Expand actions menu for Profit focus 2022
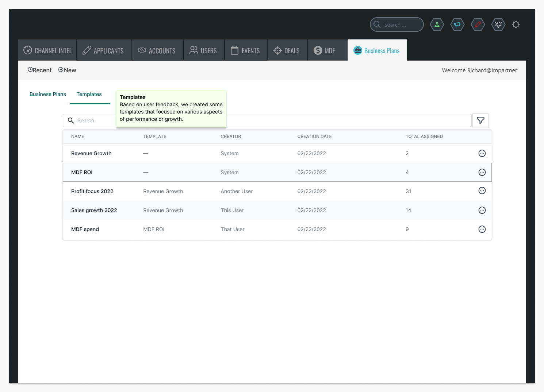This screenshot has width=544, height=392. click(x=482, y=191)
